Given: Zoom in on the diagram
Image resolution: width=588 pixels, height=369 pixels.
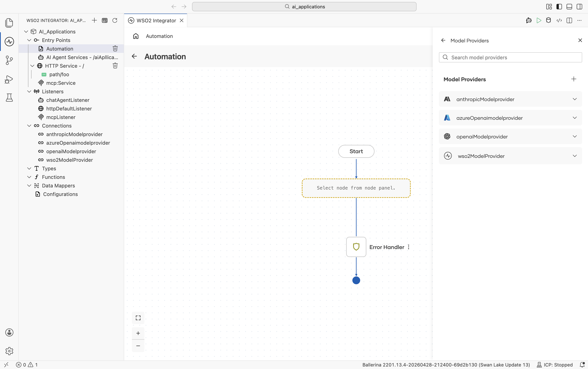Looking at the screenshot, I should (x=138, y=333).
